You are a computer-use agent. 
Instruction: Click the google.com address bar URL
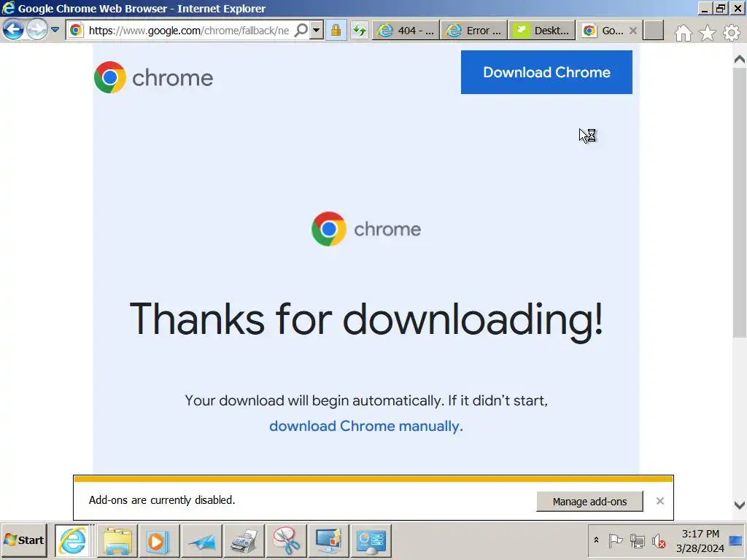pos(189,31)
